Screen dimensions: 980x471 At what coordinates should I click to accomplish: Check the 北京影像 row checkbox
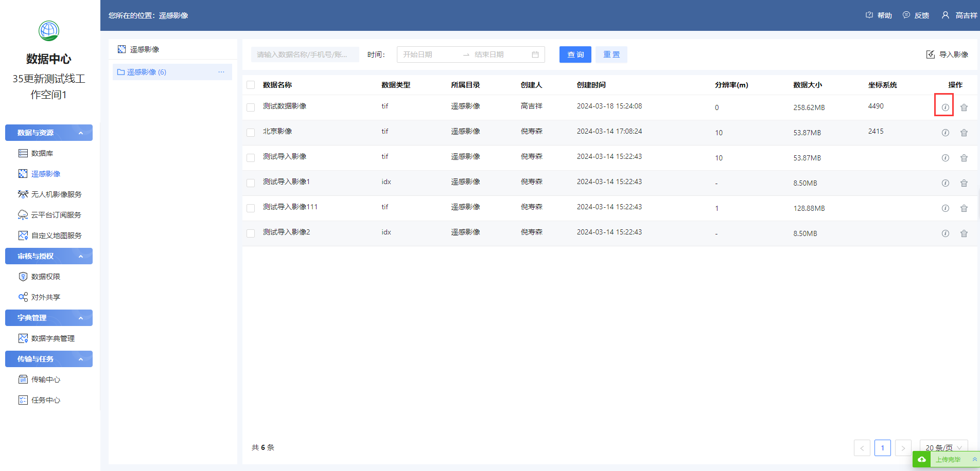click(251, 133)
